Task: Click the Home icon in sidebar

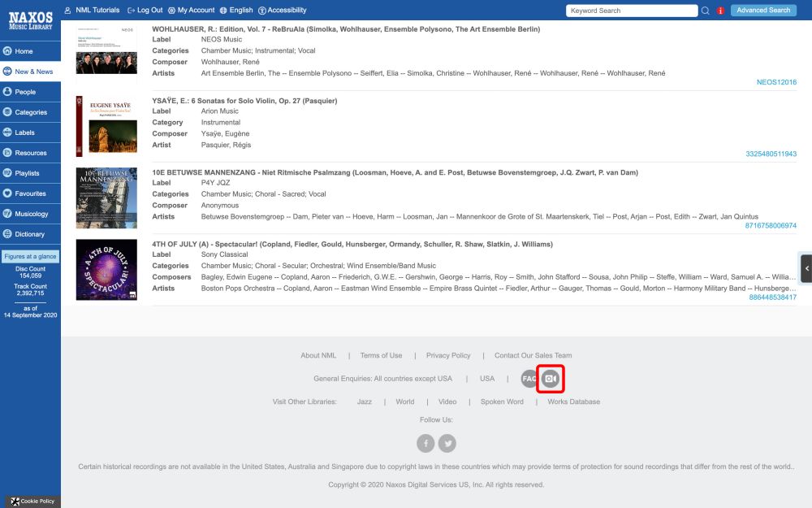Action: point(7,50)
